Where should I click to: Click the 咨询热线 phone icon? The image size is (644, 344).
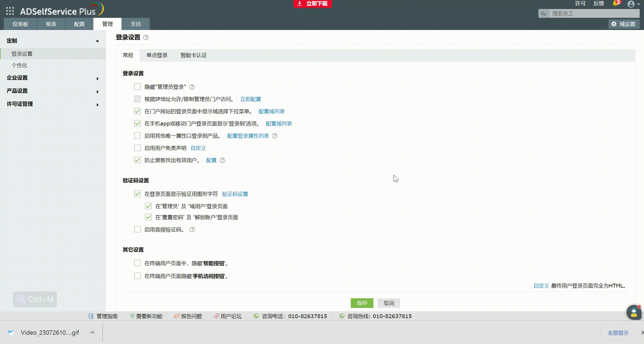pos(342,316)
